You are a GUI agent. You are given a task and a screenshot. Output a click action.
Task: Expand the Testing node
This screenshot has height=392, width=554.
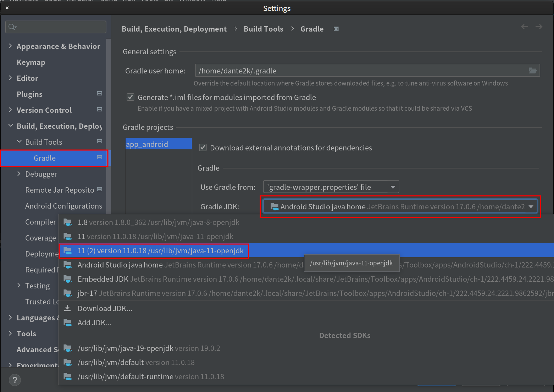[x=19, y=285]
